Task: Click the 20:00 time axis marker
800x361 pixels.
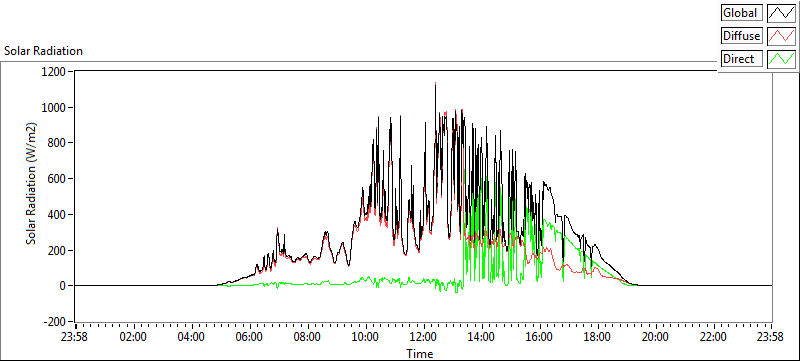Action: pos(655,337)
